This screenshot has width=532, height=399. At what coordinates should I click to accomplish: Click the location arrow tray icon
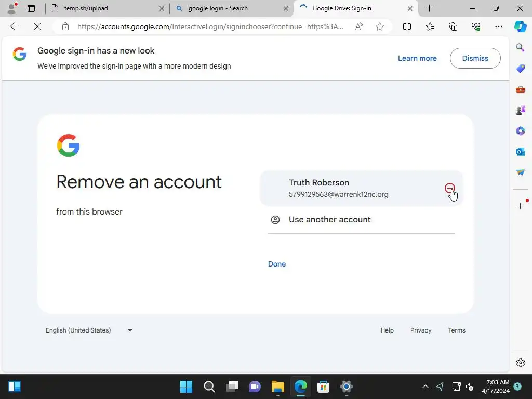tap(440, 387)
